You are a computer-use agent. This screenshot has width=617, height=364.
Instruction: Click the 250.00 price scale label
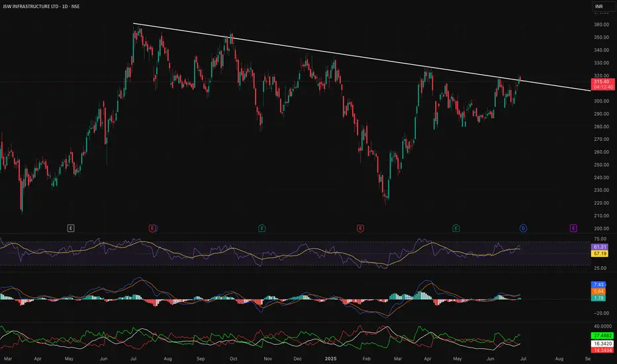601,165
